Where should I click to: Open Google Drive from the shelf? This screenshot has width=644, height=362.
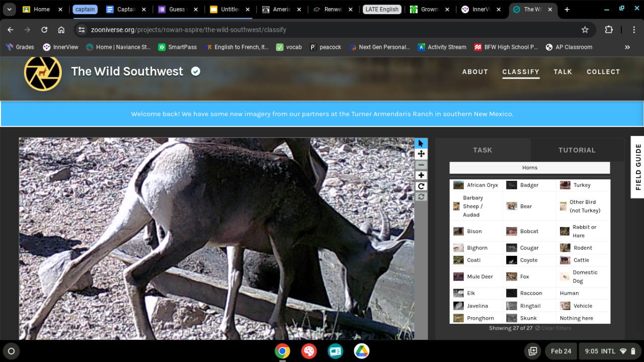pos(362,351)
